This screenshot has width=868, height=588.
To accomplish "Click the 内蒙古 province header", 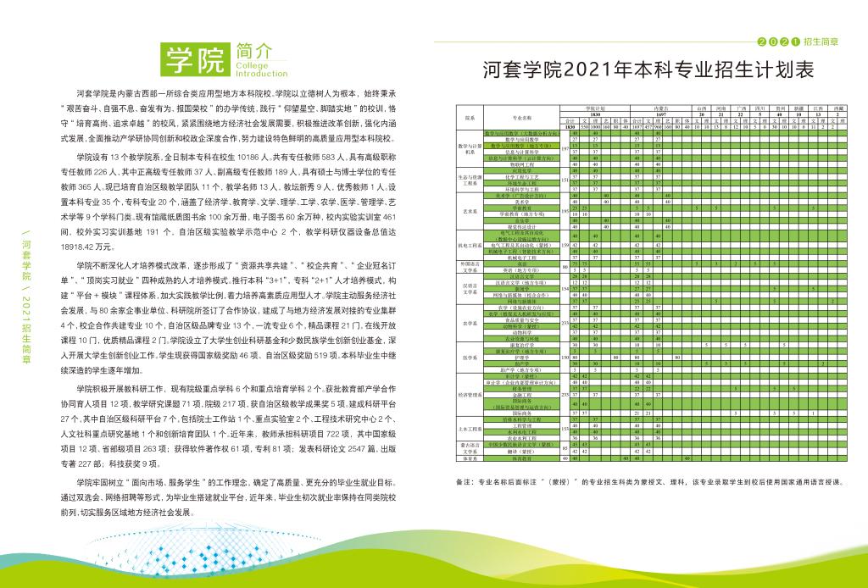I will (660, 108).
